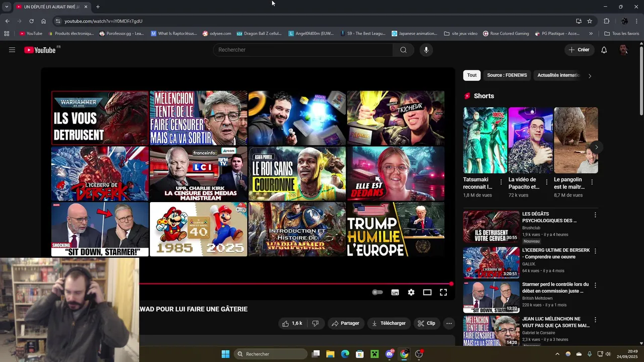Open the 'site jeux video' bookmark folder
Screen dimensions: 644x362
pyautogui.click(x=461, y=34)
